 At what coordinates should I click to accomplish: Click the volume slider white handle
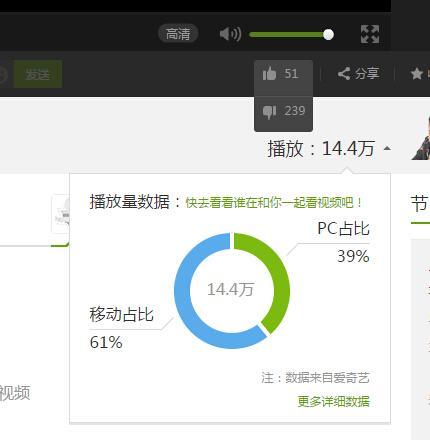tap(328, 34)
